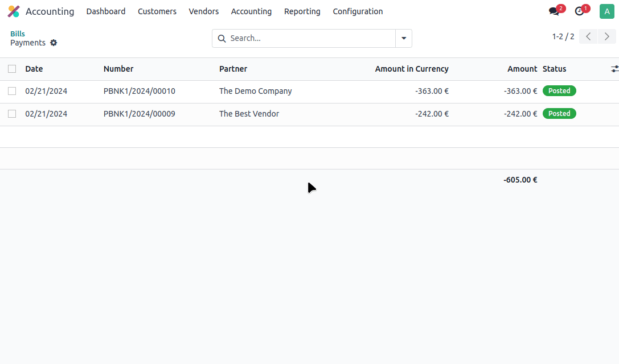Open the Vendors menu
This screenshot has width=619, height=364.
pos(203,11)
